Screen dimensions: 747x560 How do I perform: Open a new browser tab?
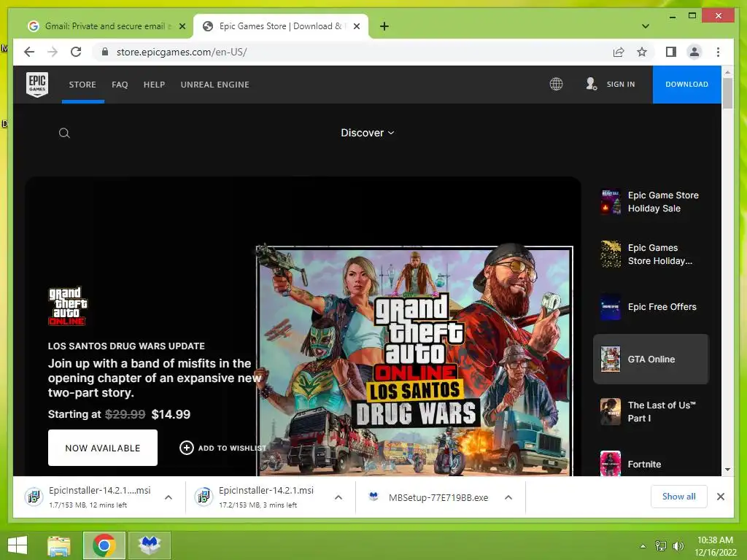(x=384, y=26)
